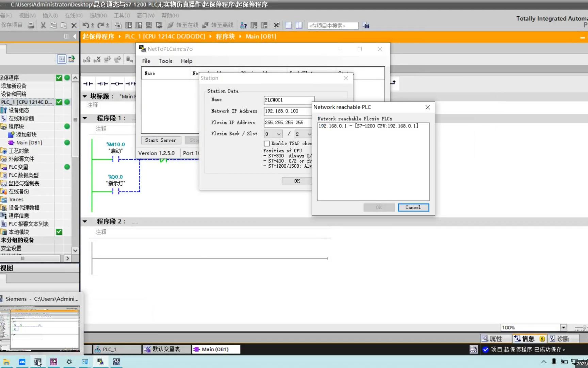Click 保存项目 save project button
This screenshot has width=588, height=368.
[12, 25]
